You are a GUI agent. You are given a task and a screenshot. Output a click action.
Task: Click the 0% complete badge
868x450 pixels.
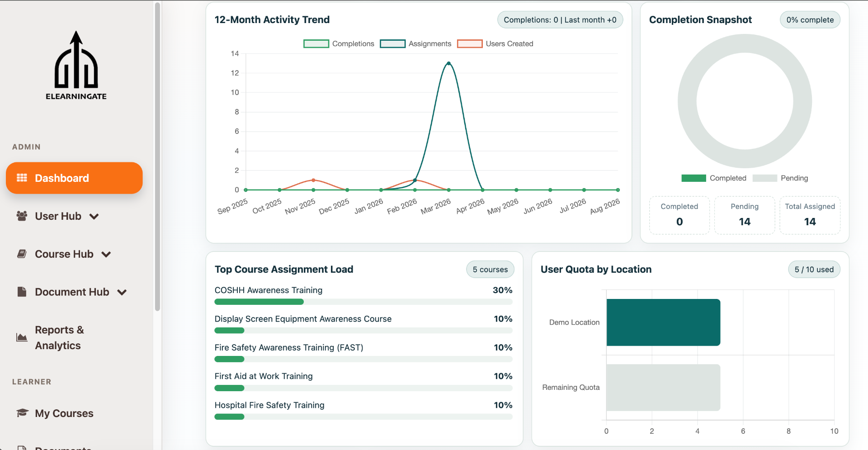(x=810, y=20)
